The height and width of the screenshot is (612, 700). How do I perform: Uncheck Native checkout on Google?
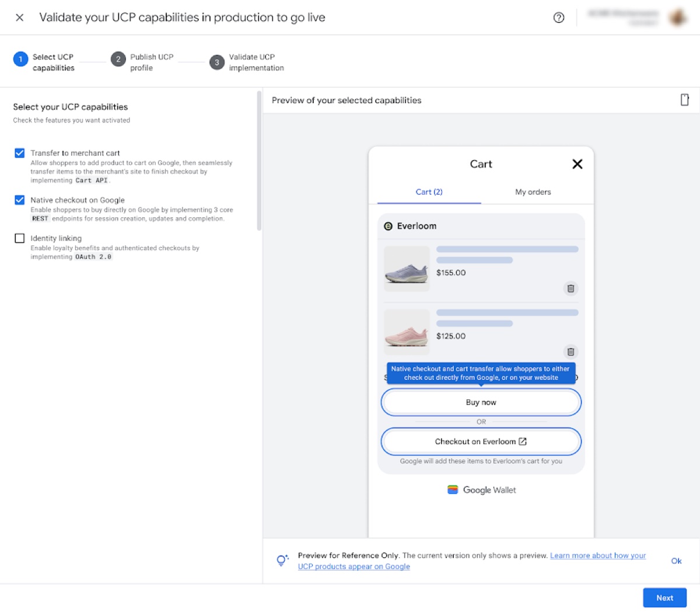coord(19,200)
